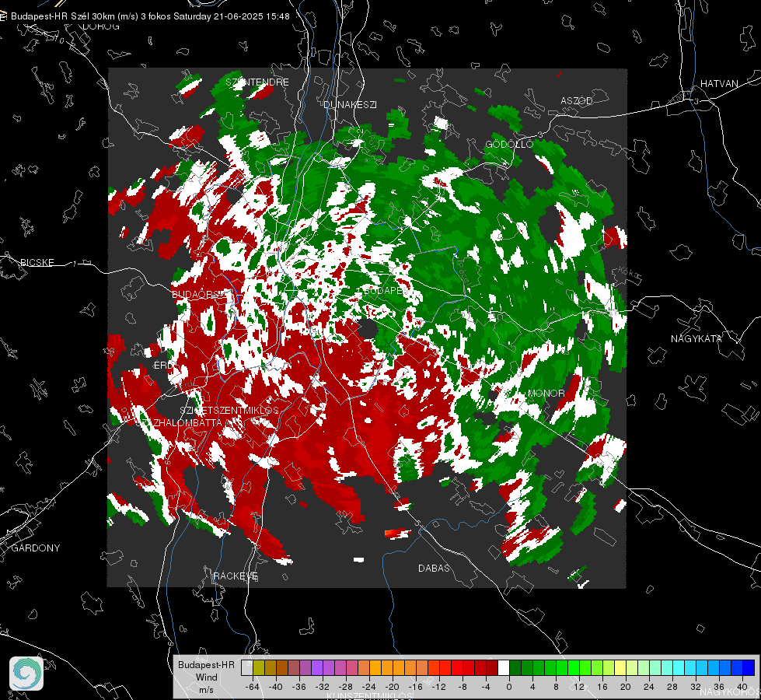Click the ASZOD map label
Image resolution: width=761 pixels, height=700 pixels.
coord(577,100)
